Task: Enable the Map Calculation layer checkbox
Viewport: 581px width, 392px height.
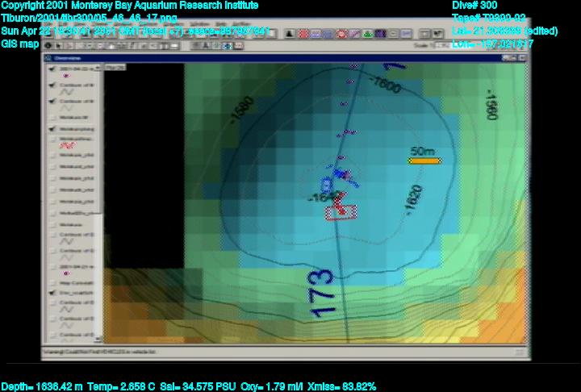Action: point(52,282)
